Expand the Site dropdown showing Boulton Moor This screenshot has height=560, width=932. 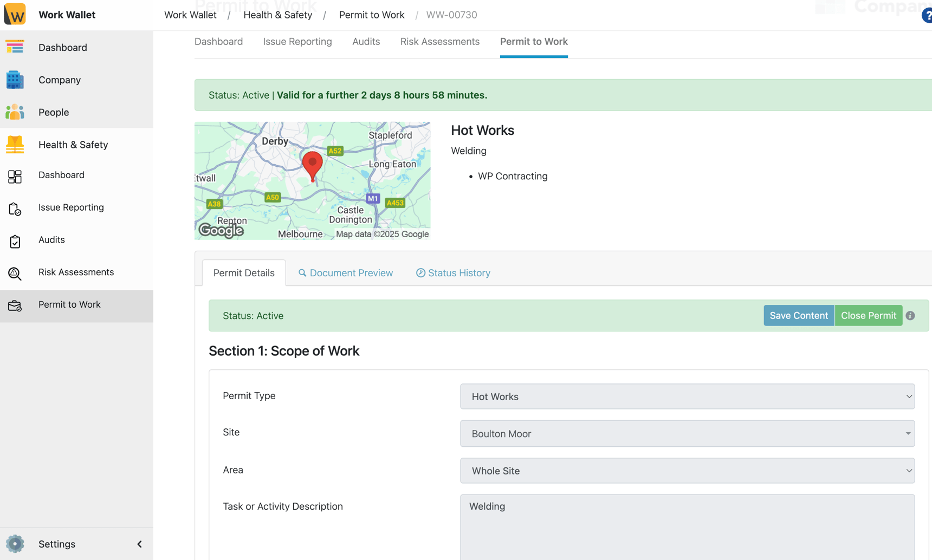point(687,433)
